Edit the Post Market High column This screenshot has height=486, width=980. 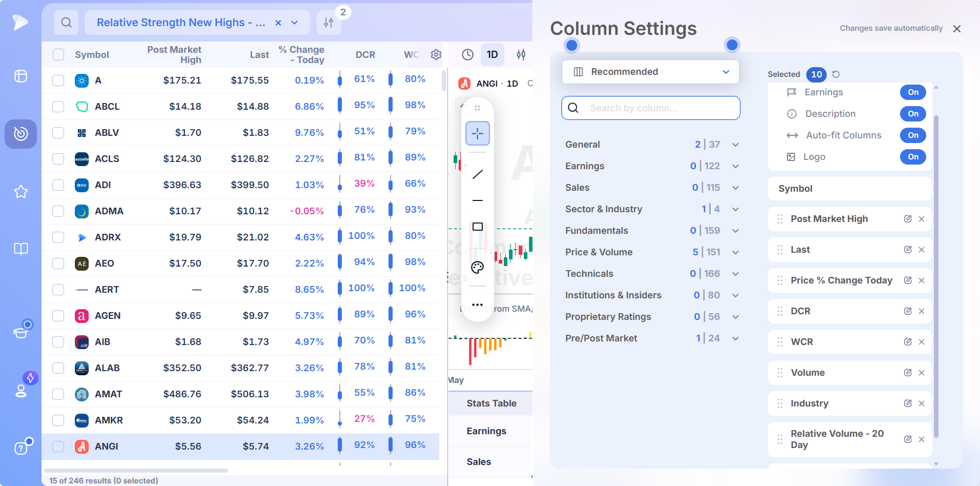click(x=908, y=219)
